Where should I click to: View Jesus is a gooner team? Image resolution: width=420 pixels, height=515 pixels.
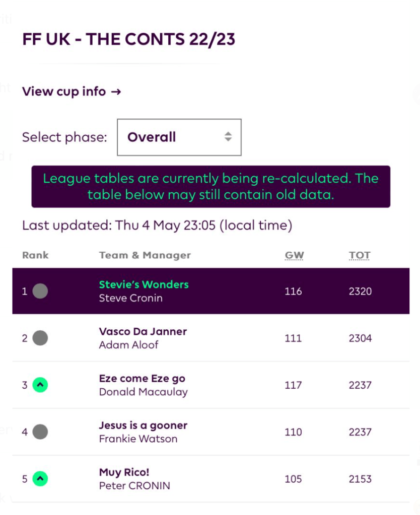tap(143, 425)
